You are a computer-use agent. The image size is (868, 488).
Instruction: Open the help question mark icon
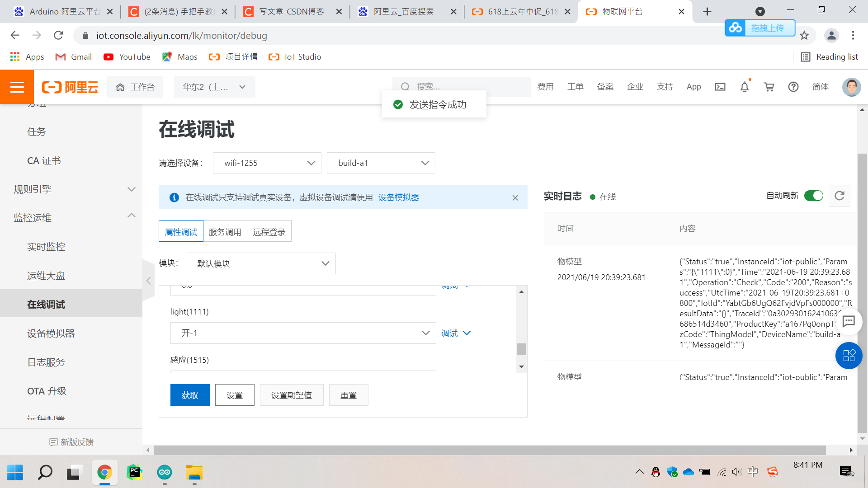[x=793, y=87]
